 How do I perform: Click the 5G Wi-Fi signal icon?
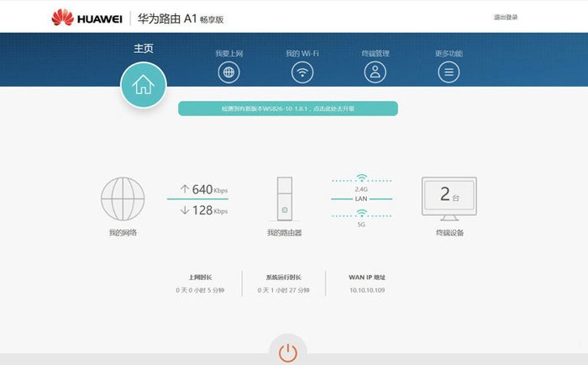click(x=361, y=216)
